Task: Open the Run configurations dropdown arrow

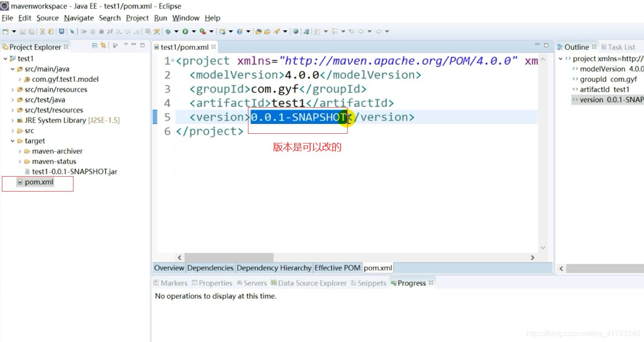Action: 194,31
